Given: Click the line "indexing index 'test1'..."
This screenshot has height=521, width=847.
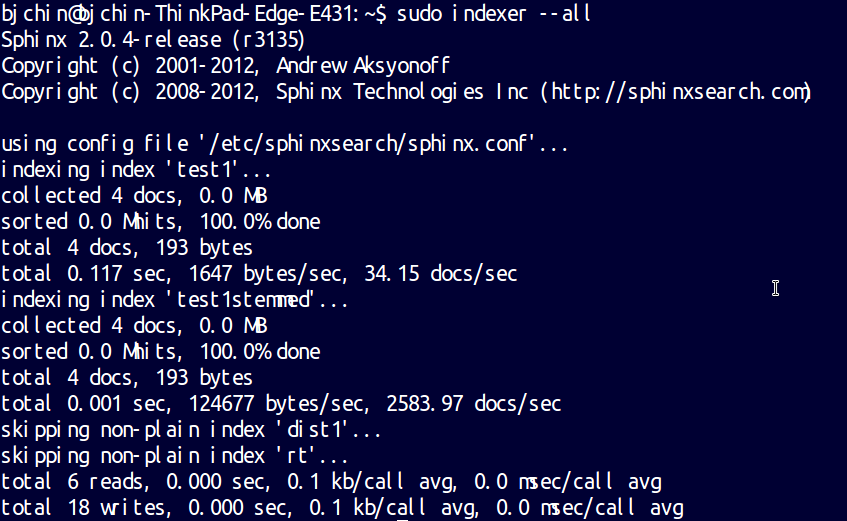Looking at the screenshot, I should point(136,170).
